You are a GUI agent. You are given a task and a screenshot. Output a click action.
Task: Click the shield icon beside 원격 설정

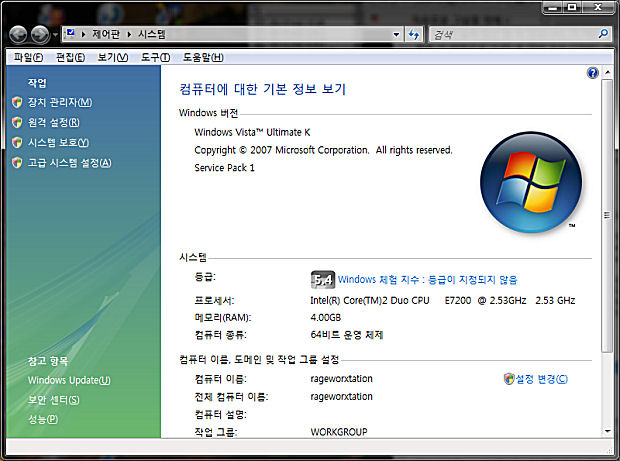tap(17, 122)
